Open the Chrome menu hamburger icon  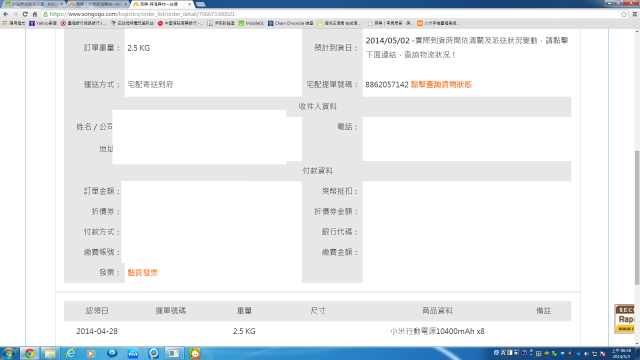635,14
